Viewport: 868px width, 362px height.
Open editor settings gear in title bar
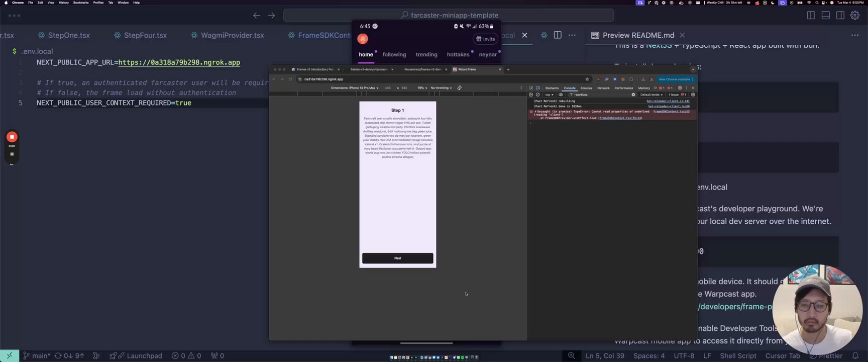(x=855, y=16)
